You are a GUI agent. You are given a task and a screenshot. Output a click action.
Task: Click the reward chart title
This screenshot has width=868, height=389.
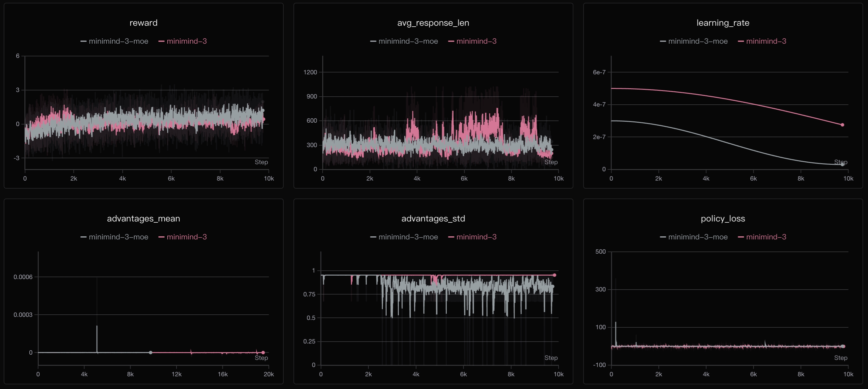[x=143, y=23]
